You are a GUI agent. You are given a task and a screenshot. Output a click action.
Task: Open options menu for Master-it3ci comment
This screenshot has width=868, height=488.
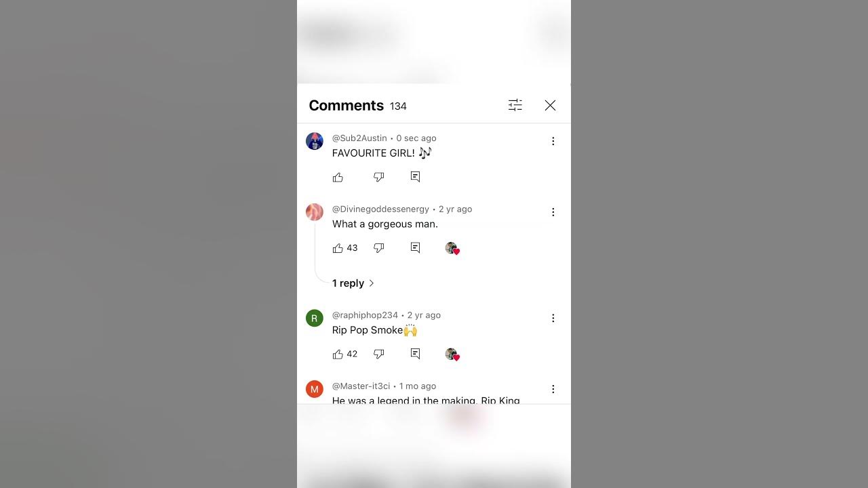pyautogui.click(x=553, y=389)
